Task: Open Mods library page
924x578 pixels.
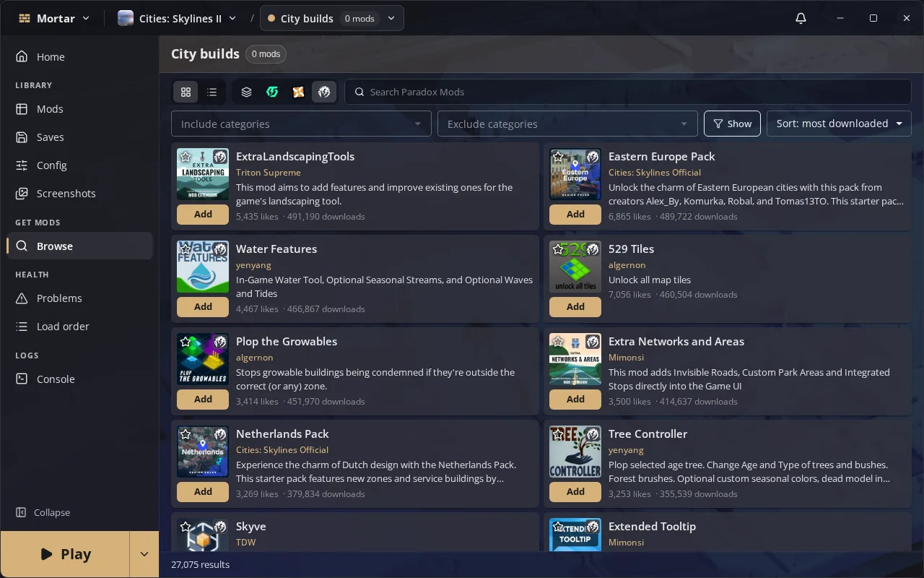Action: 79,108
